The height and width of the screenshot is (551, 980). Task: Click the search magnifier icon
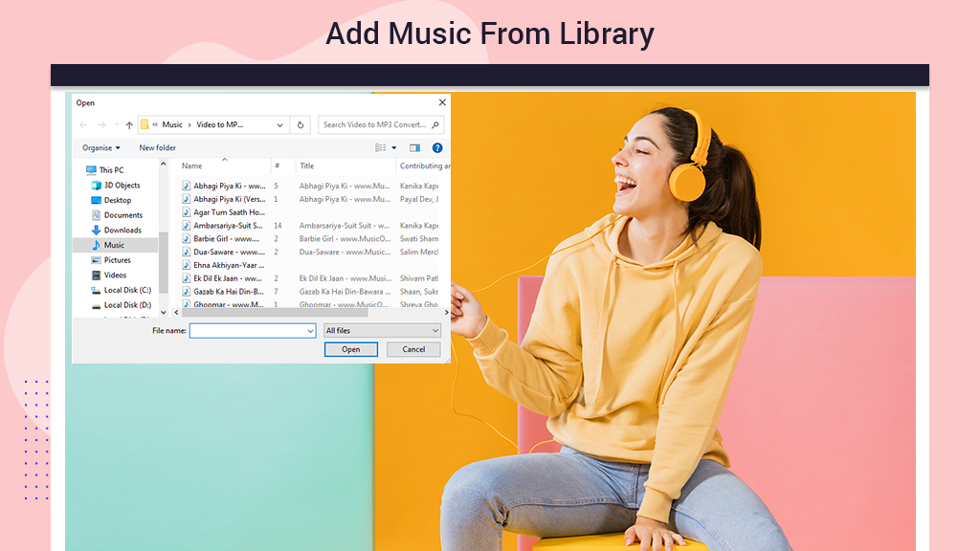coord(435,125)
